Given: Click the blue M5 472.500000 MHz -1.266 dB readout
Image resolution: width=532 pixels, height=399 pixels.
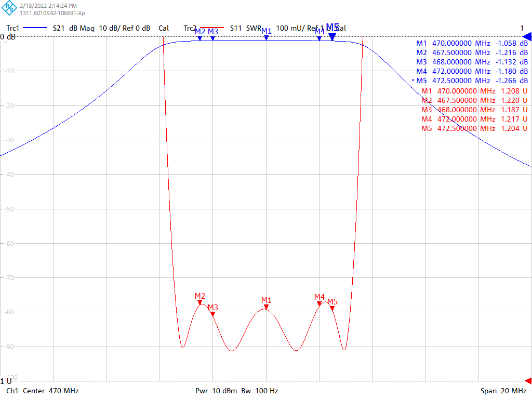Looking at the screenshot, I should tap(472, 81).
